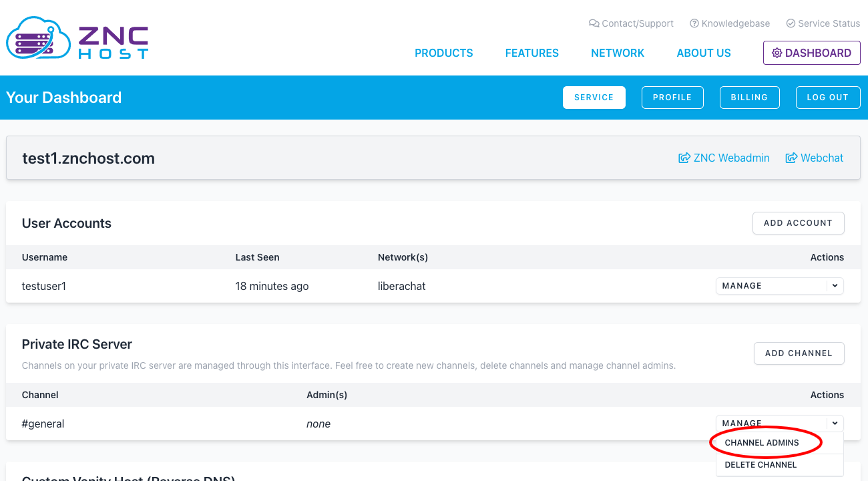Expand the testuser1 Manage dropdown arrow

[x=835, y=286]
